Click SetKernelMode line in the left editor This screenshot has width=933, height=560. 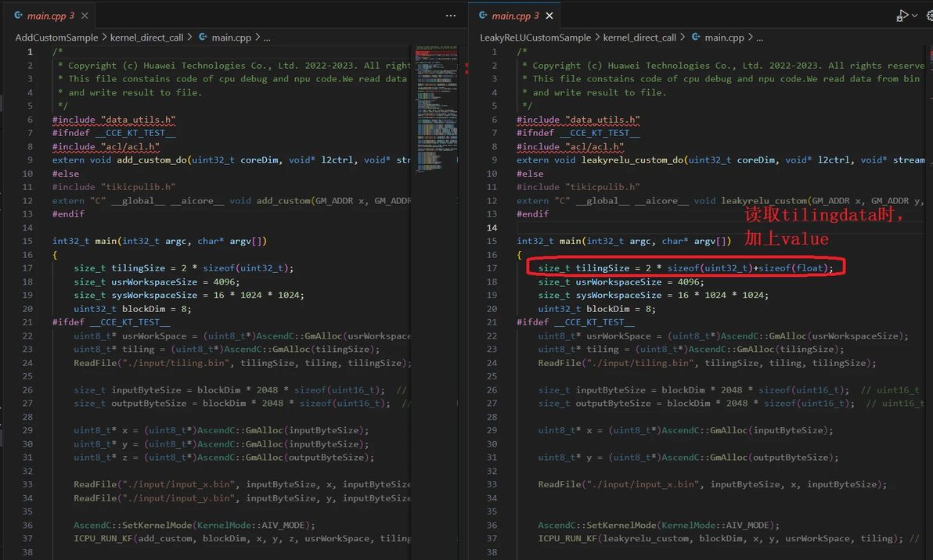point(195,526)
